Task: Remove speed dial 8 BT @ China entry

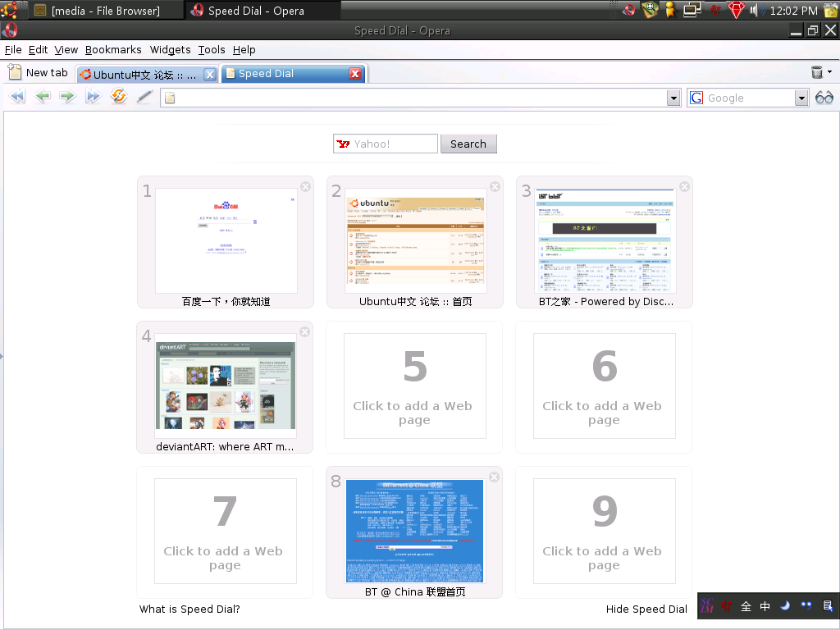Action: (x=495, y=477)
